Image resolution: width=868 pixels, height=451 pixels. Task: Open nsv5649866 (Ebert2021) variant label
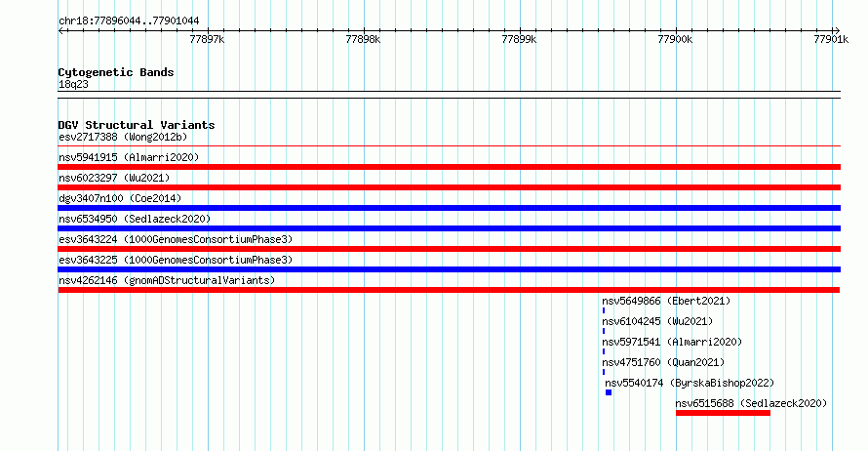(x=666, y=301)
